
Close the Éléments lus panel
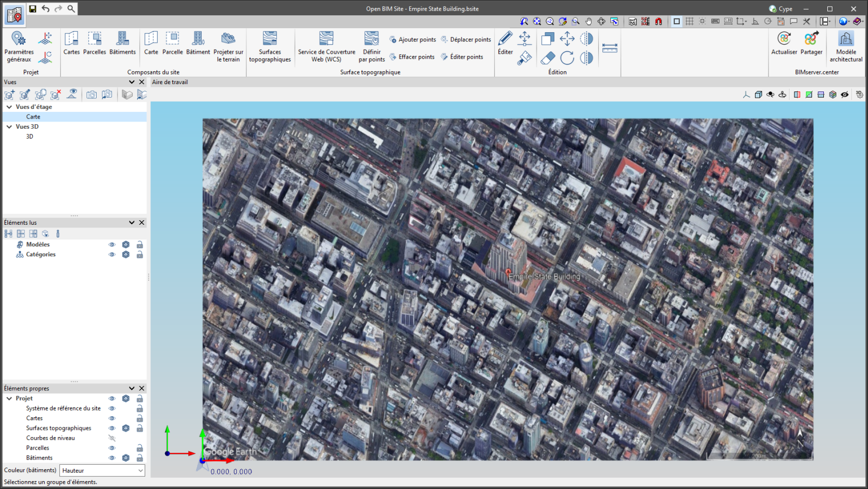click(x=142, y=222)
